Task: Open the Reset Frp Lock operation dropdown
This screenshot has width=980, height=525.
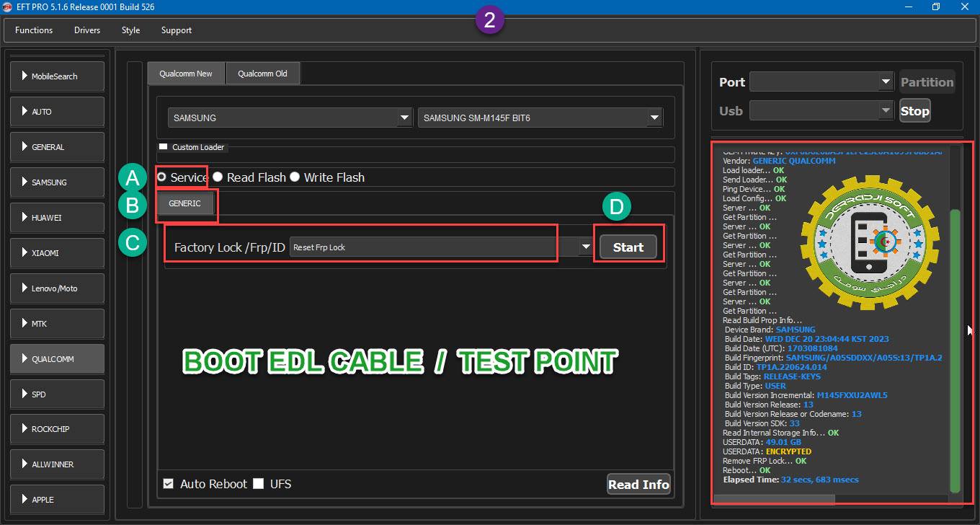Action: pos(442,247)
